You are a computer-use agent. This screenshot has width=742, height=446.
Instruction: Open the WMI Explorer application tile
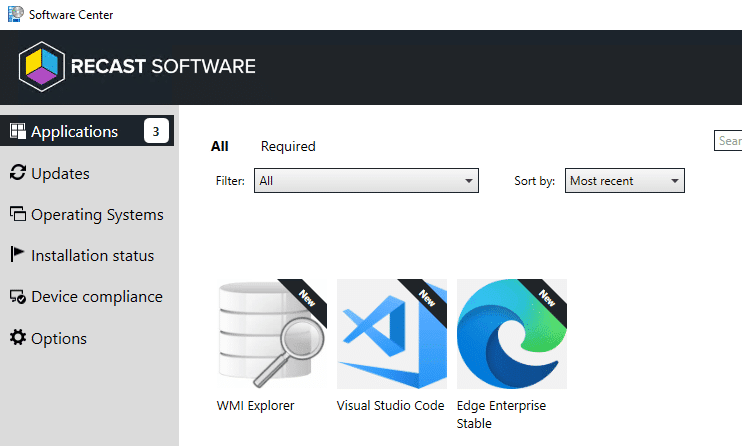click(272, 334)
